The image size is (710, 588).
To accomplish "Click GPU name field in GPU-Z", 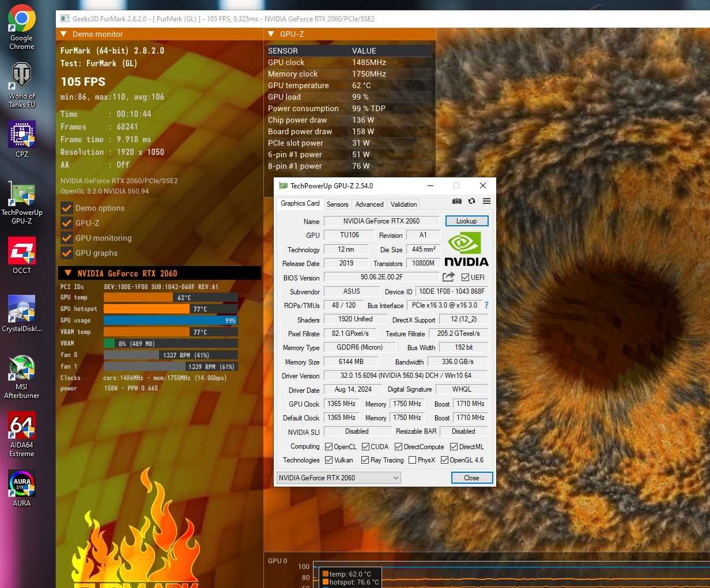I will coord(382,221).
